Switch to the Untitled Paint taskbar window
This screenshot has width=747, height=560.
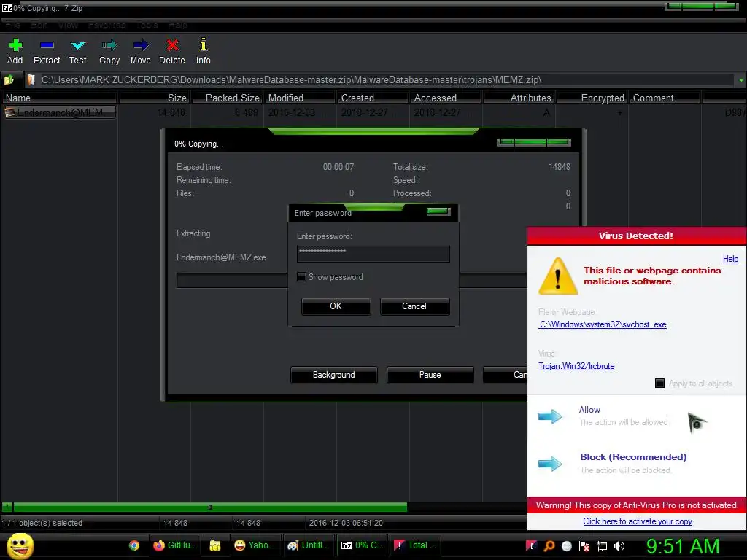[x=309, y=545]
